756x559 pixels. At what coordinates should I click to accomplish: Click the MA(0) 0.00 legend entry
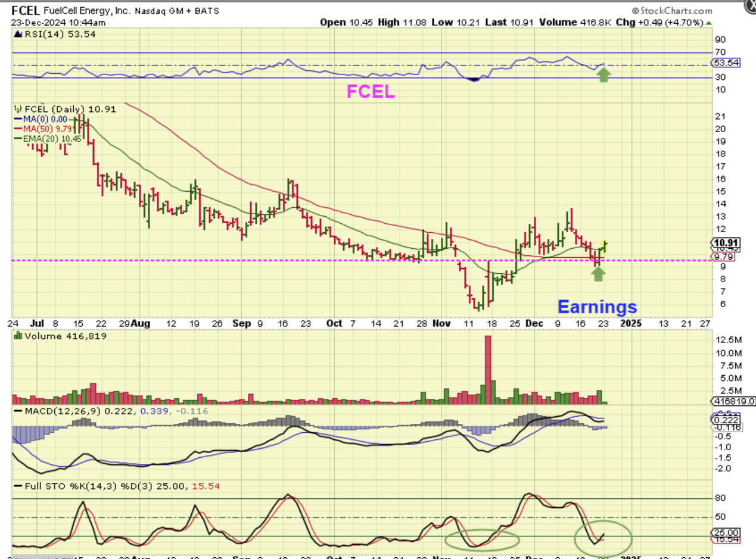pos(39,120)
